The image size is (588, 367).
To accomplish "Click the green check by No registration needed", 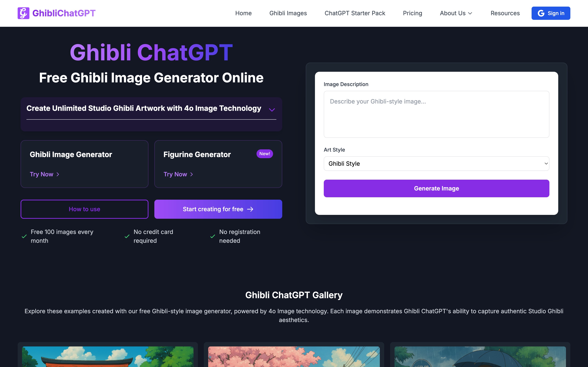I will pyautogui.click(x=213, y=236).
